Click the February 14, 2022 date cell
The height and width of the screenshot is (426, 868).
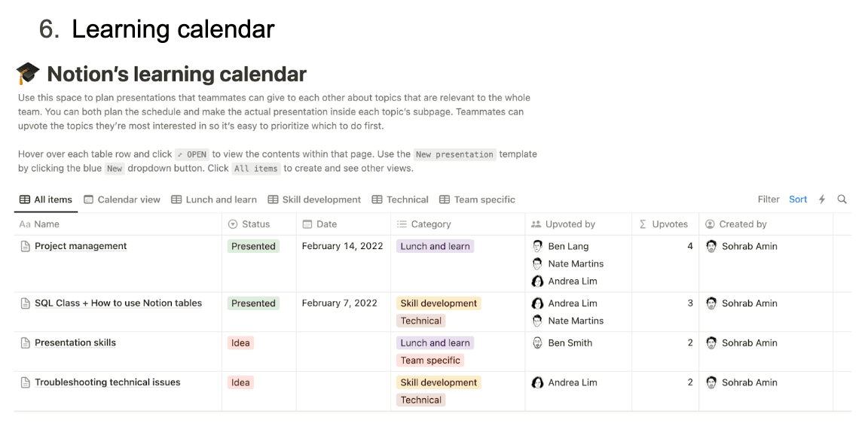click(342, 246)
